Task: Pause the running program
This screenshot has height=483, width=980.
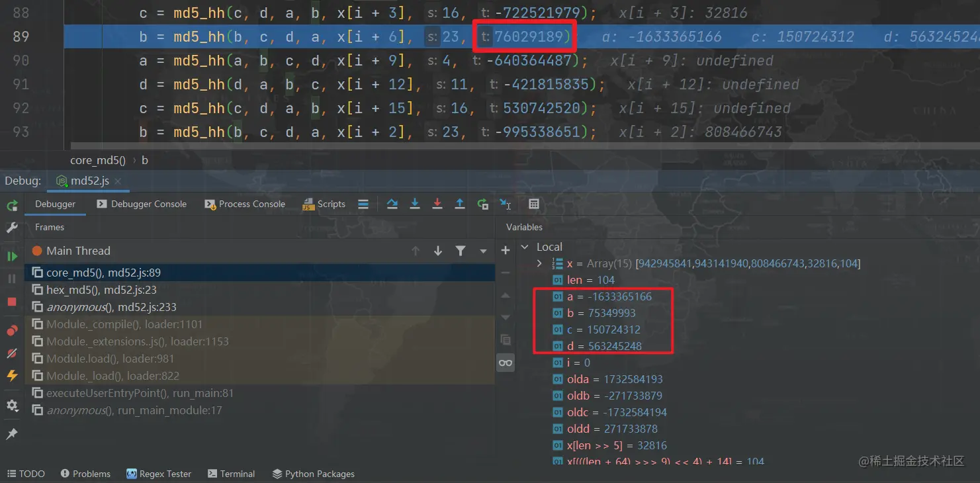Action: 12,279
